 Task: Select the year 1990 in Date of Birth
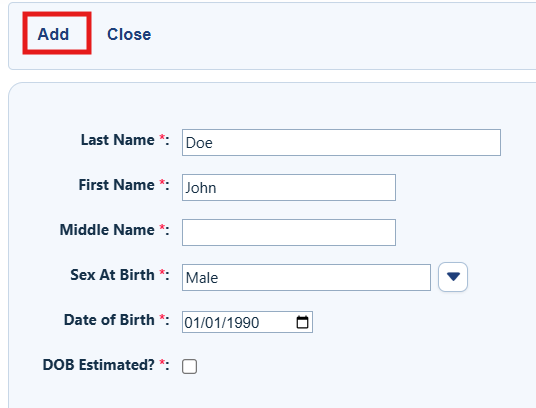pyautogui.click(x=243, y=323)
